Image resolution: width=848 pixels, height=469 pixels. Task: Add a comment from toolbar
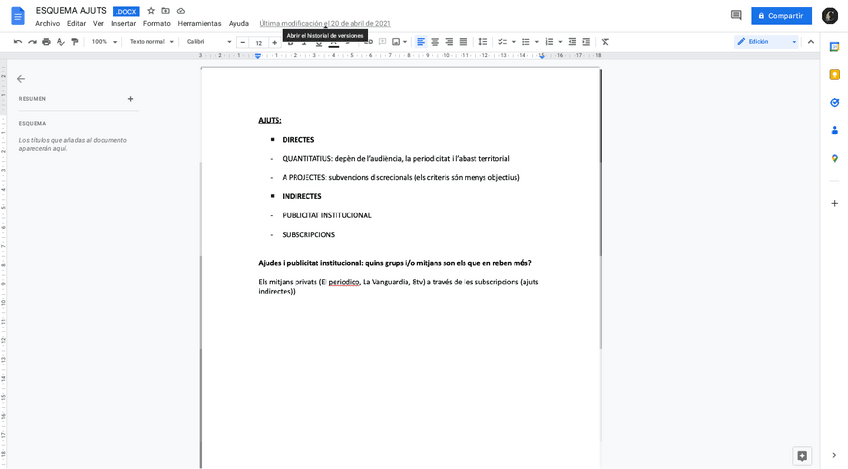point(382,42)
